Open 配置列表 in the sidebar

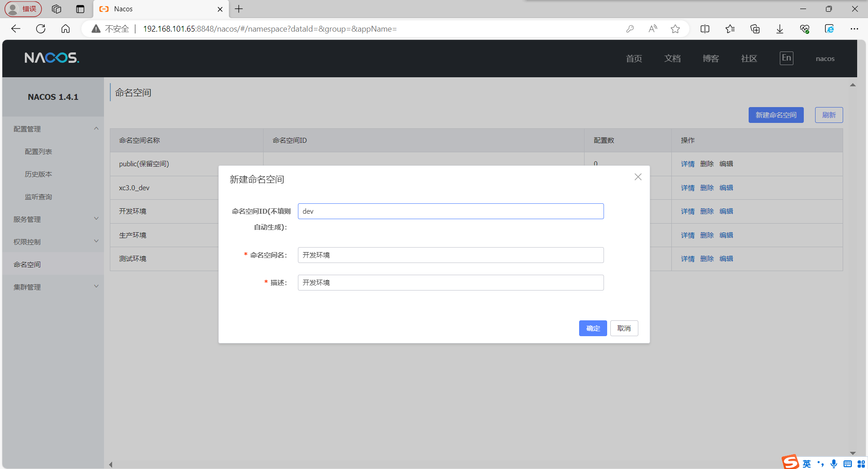click(38, 152)
